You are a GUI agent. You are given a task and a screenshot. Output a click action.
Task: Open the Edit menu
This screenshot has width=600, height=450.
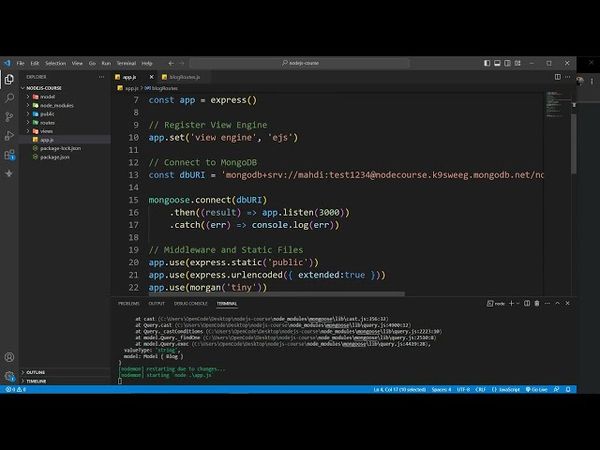point(35,63)
